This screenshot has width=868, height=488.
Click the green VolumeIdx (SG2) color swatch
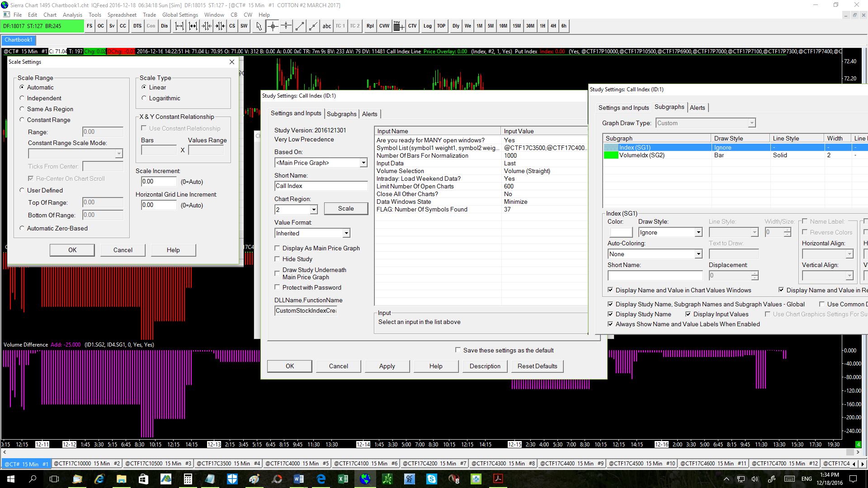point(611,155)
